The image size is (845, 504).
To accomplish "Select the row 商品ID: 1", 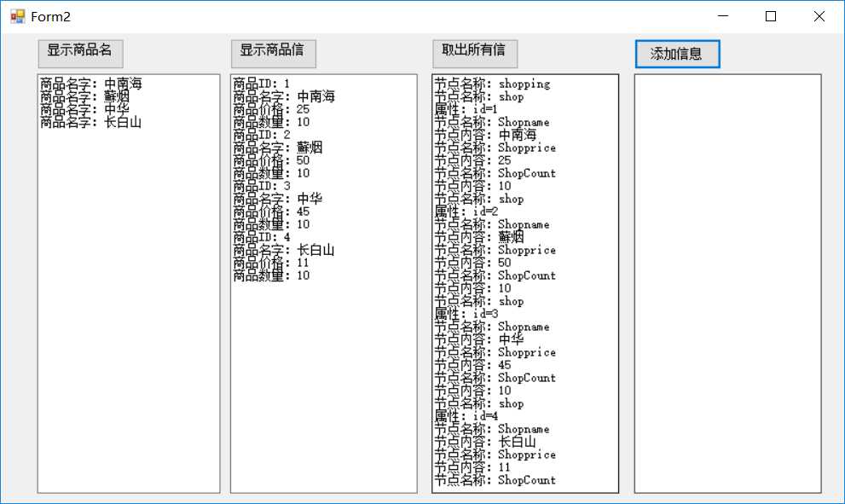I will [x=262, y=84].
